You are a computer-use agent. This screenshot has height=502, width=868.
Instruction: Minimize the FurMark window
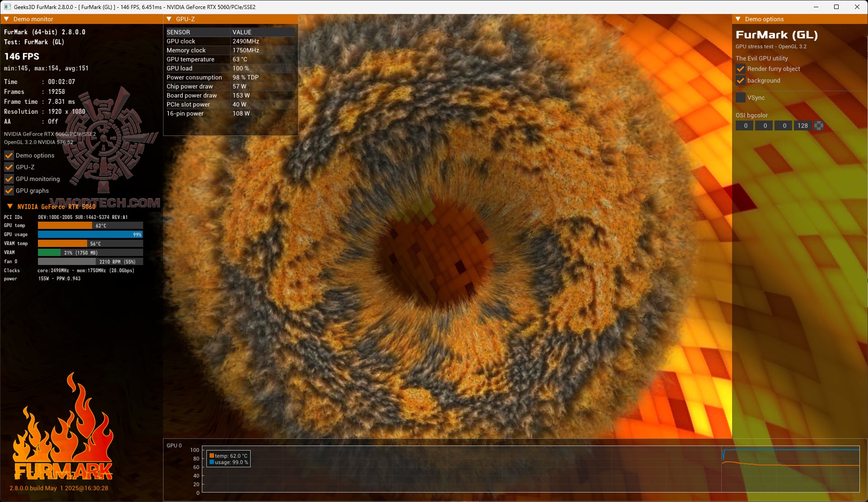816,7
